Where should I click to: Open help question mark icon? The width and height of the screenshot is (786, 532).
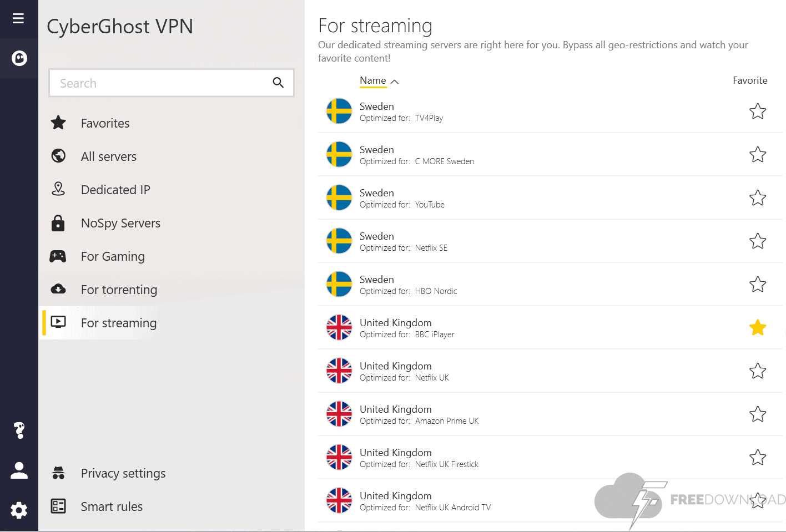(19, 430)
